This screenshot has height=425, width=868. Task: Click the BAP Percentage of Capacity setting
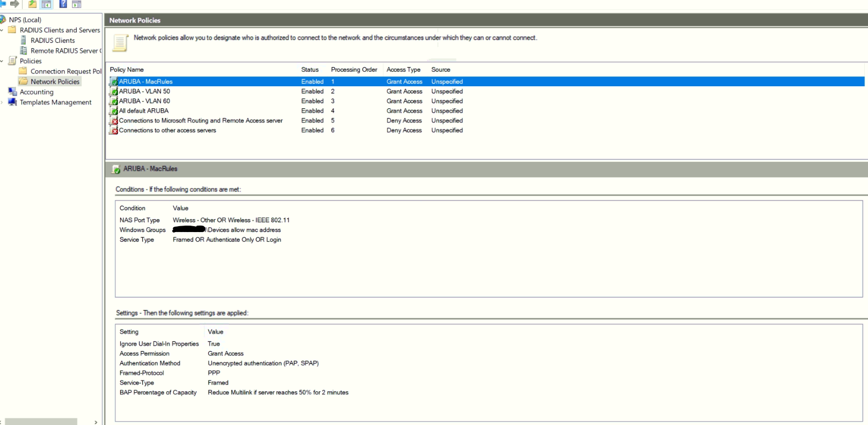pyautogui.click(x=158, y=392)
